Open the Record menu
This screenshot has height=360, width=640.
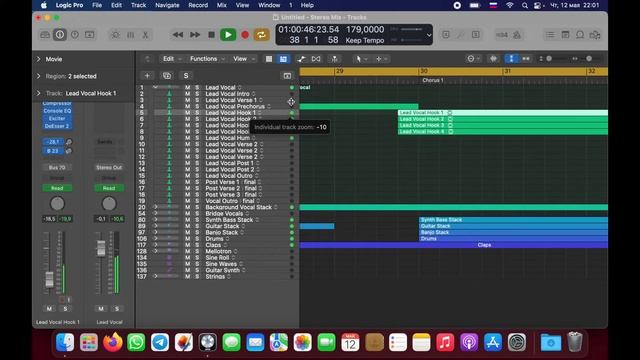pyautogui.click(x=198, y=5)
